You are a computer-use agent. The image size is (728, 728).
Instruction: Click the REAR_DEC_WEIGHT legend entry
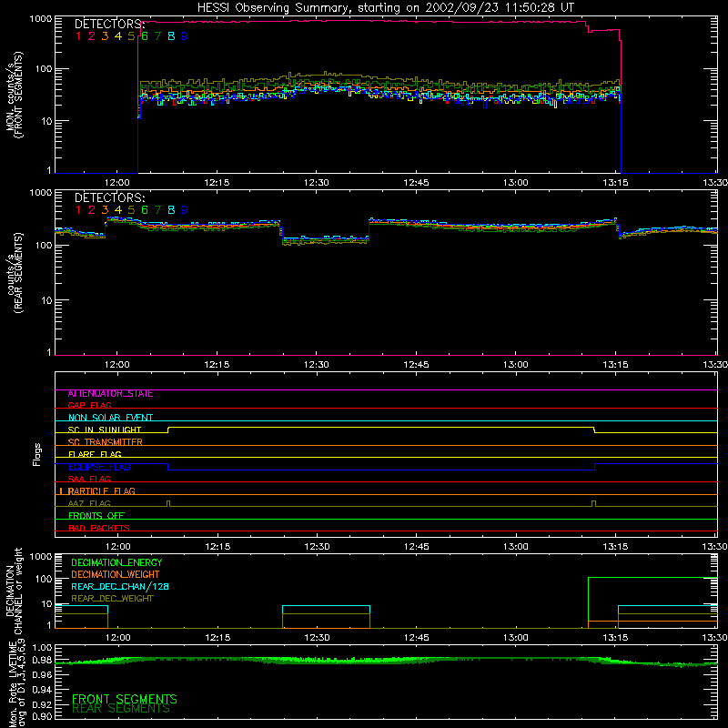pos(112,599)
